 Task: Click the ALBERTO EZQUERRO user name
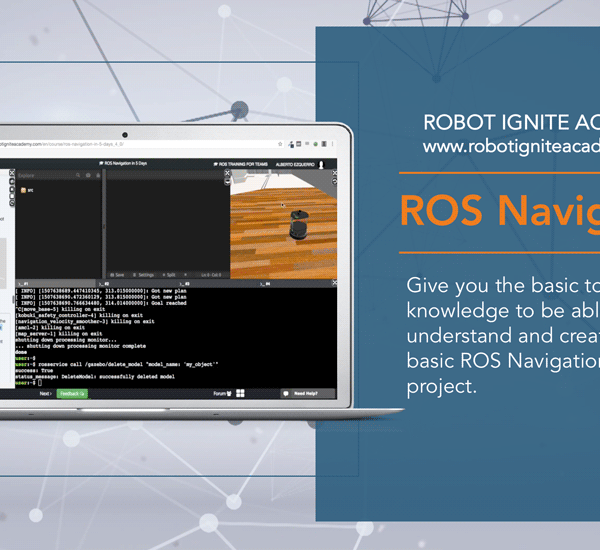click(x=295, y=165)
